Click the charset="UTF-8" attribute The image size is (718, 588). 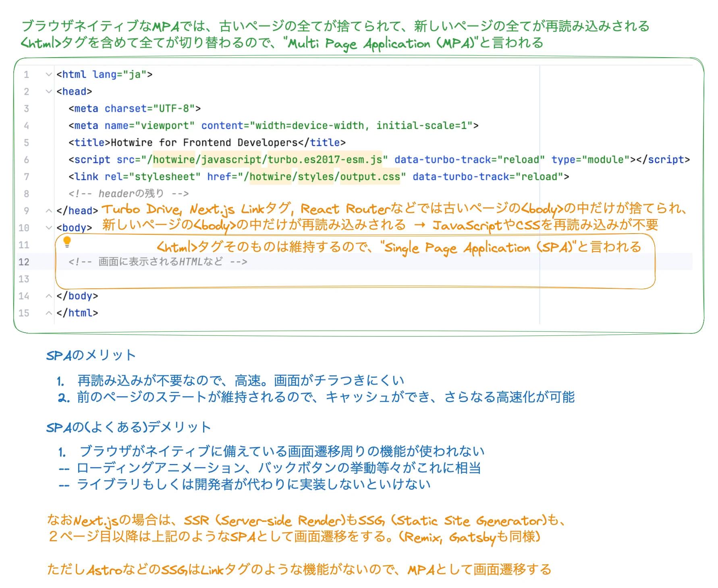149,109
